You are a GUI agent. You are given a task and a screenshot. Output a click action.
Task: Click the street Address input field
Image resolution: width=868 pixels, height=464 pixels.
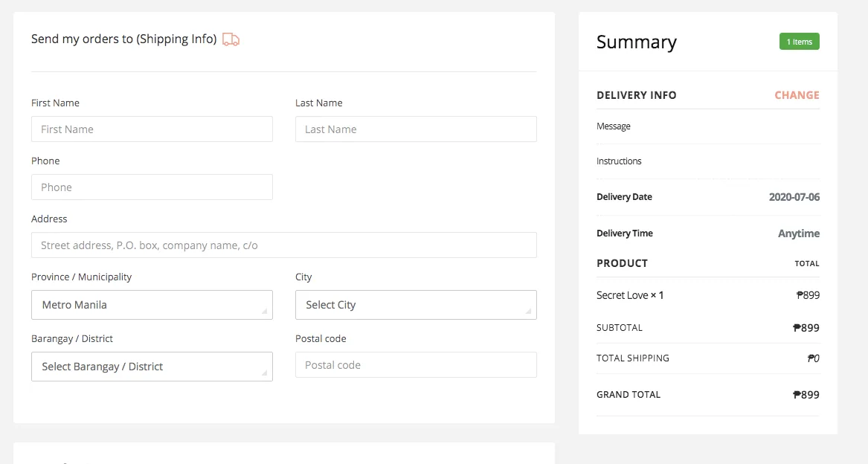click(284, 245)
